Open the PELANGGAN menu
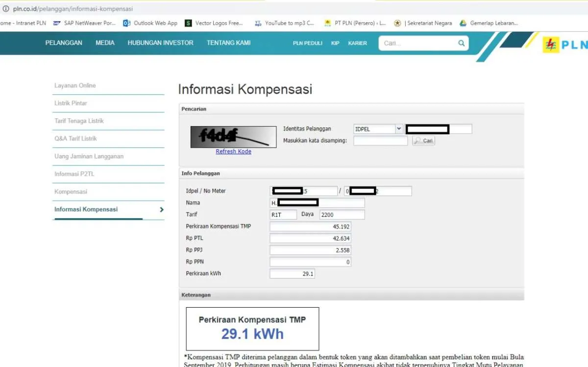Screen dimensions: 588x367 pos(64,43)
